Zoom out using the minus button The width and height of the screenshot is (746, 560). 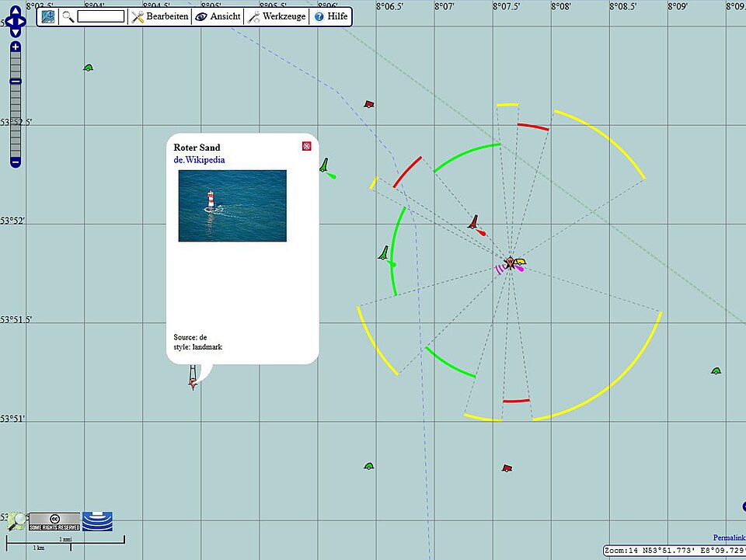tap(16, 162)
